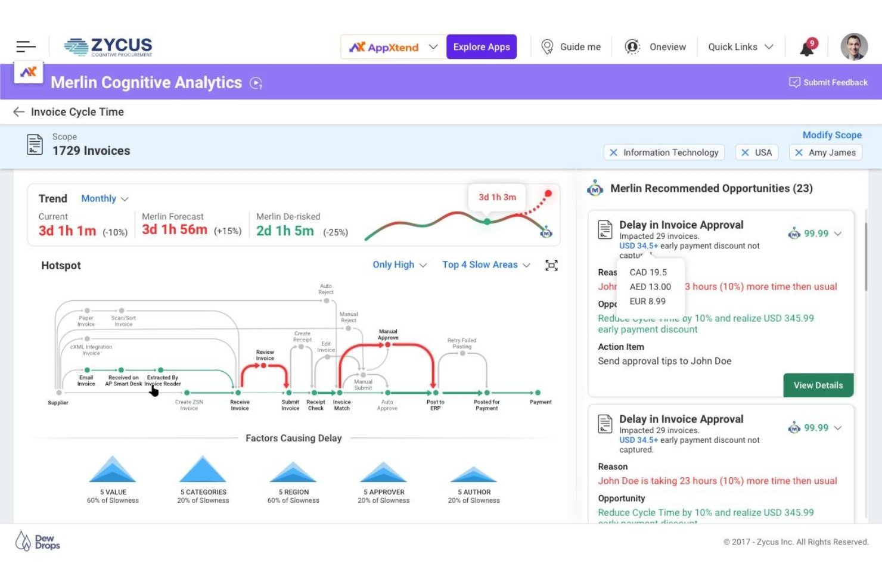Click the Current 3d 1h 1m value
This screenshot has height=588, width=882.
pos(67,231)
